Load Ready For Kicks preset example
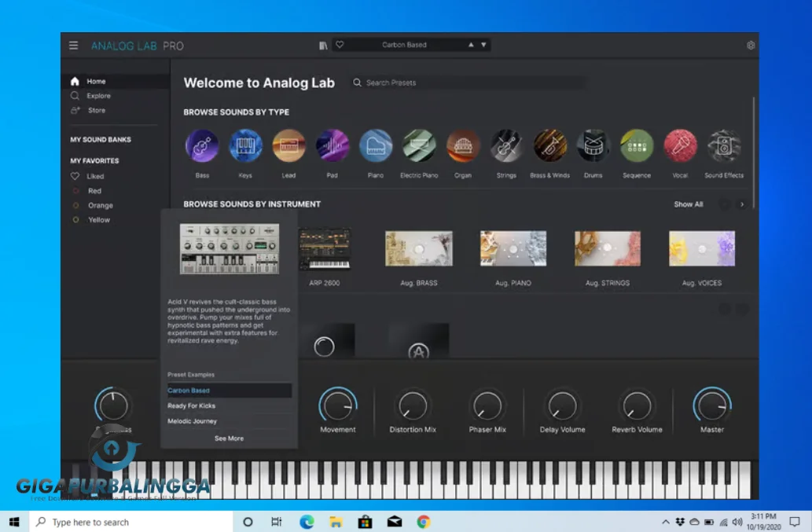This screenshot has height=532, width=812. click(x=230, y=405)
